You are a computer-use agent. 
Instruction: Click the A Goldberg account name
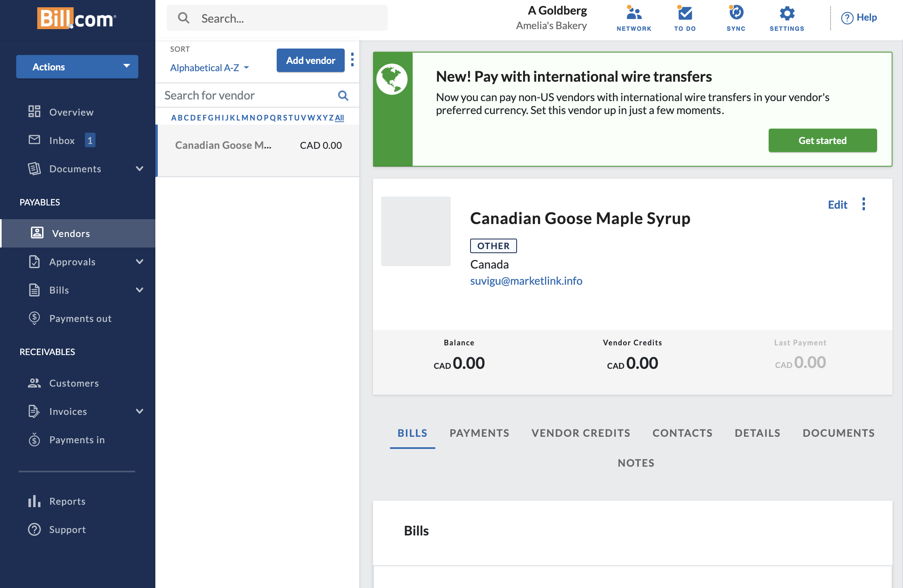tap(557, 11)
